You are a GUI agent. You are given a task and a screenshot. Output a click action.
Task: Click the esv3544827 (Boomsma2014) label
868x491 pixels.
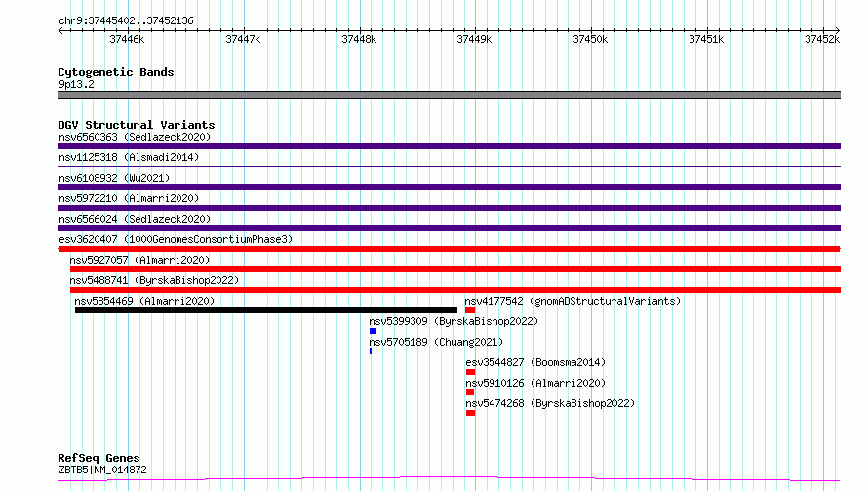(x=535, y=362)
